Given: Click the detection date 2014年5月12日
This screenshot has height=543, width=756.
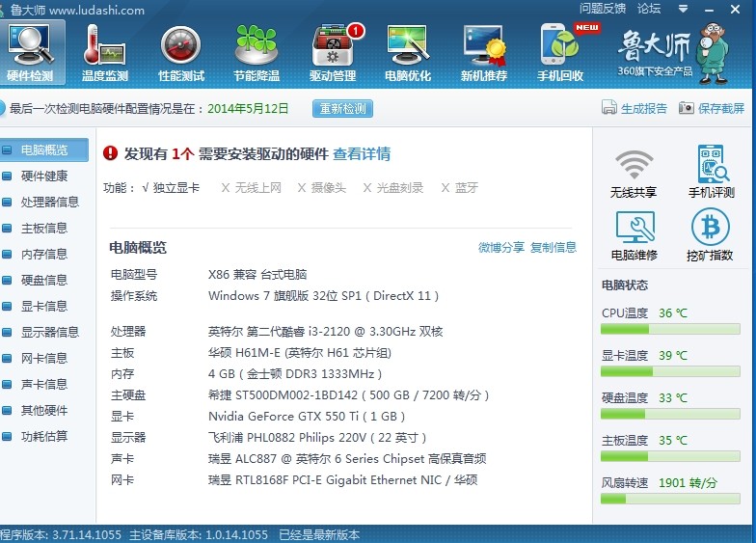Looking at the screenshot, I should [248, 108].
